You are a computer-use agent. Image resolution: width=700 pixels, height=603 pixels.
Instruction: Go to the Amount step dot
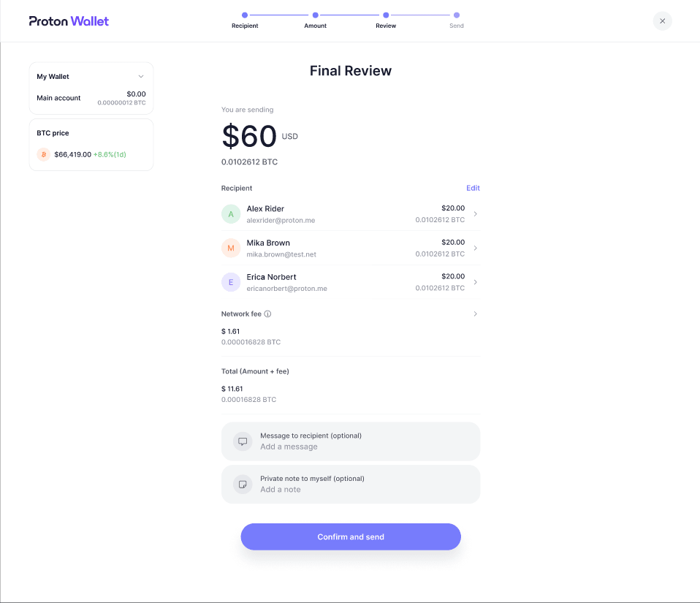click(315, 15)
